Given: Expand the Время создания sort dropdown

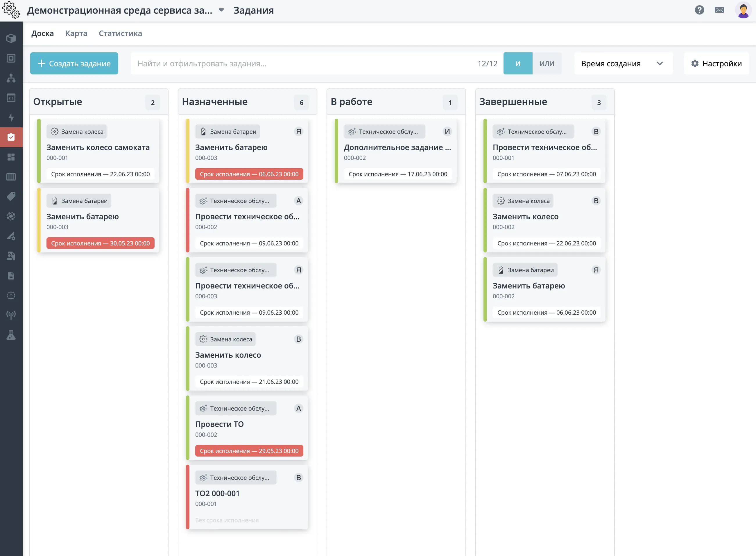Looking at the screenshot, I should point(623,63).
